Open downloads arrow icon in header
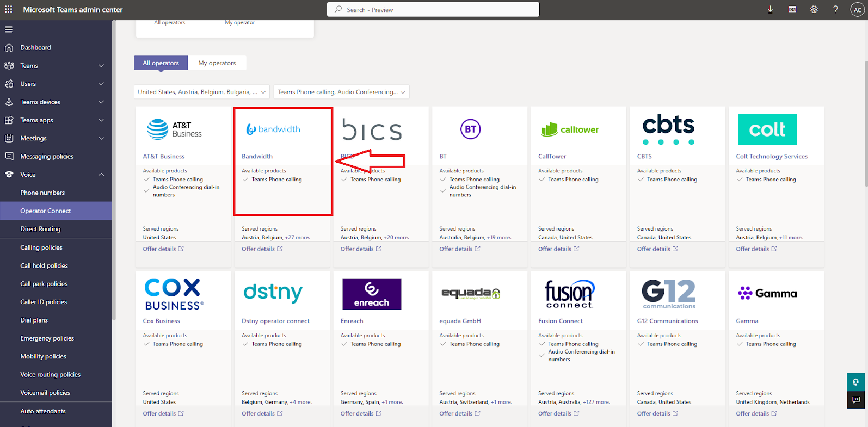This screenshot has height=427, width=868. [770, 9]
